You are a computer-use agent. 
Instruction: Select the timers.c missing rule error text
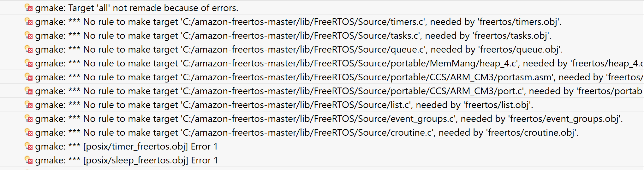click(298, 22)
